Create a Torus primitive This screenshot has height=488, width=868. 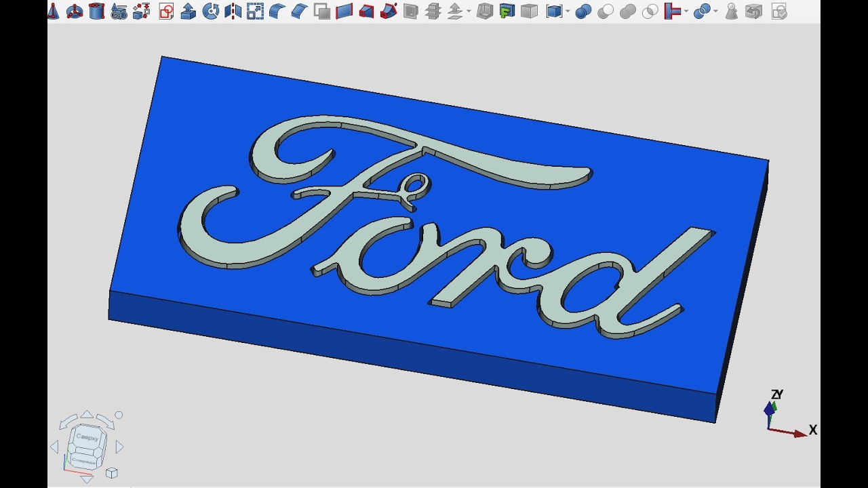(x=75, y=12)
